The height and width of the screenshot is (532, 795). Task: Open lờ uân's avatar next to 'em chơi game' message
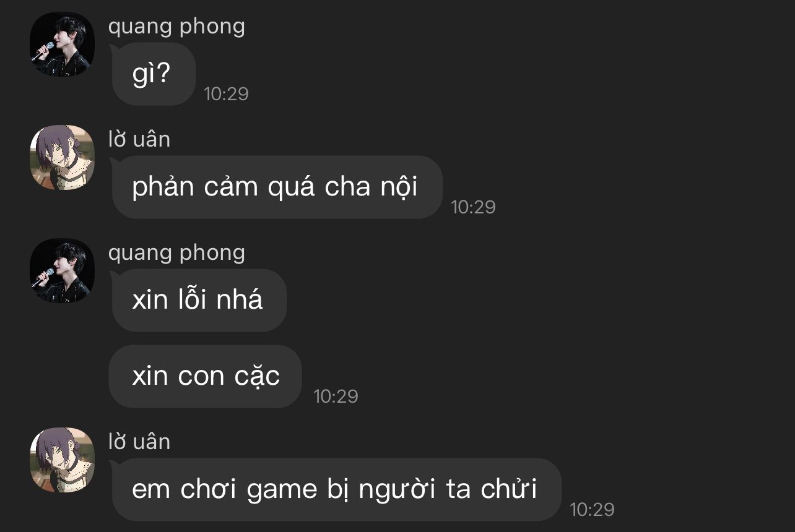pyautogui.click(x=62, y=460)
